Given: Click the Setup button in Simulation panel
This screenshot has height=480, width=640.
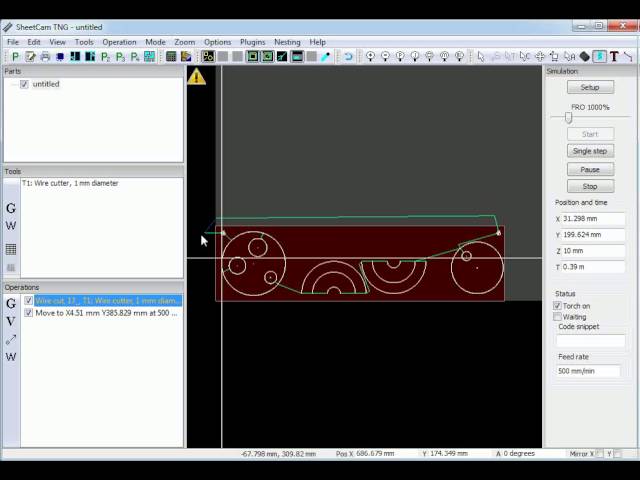Looking at the screenshot, I should (590, 87).
